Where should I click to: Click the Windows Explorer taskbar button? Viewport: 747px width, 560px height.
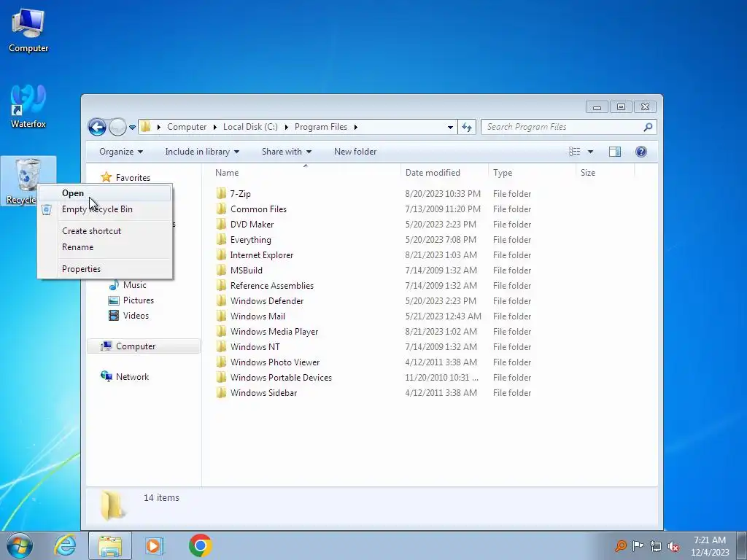110,545
